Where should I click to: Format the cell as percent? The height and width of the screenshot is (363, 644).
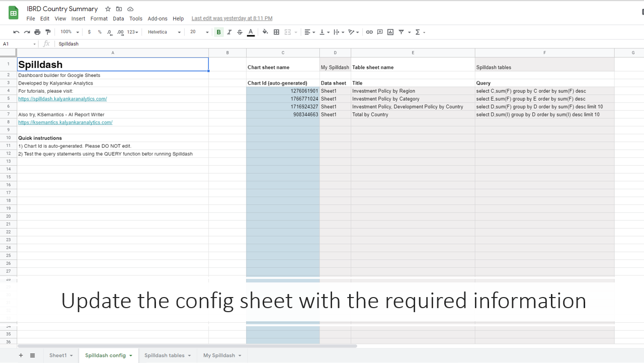pos(100,32)
